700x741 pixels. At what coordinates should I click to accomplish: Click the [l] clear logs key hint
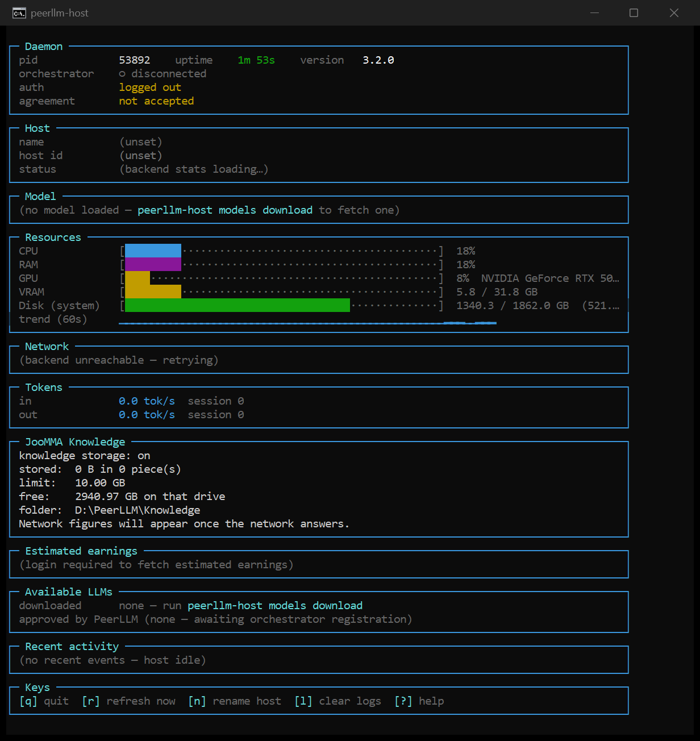[338, 701]
